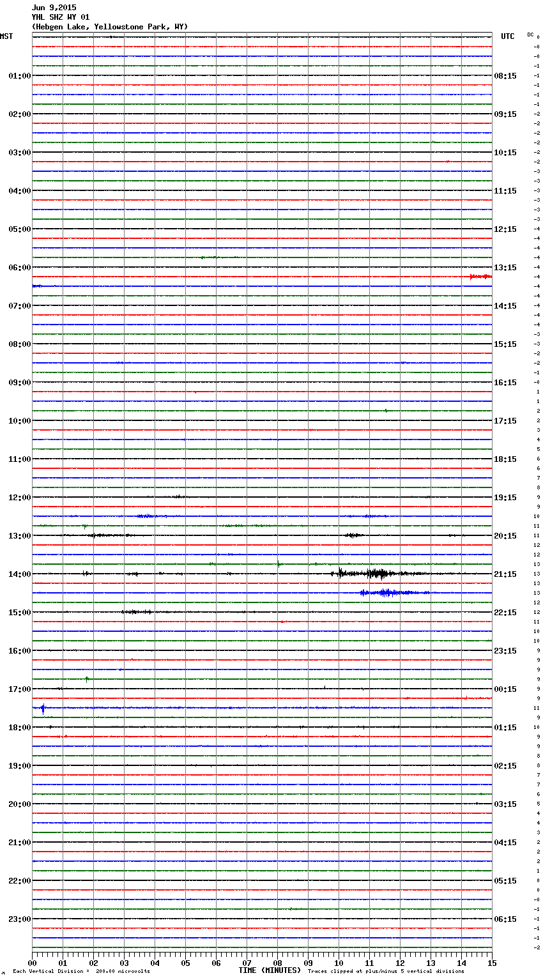Screen dimensions: 543x980
Task: Click the "12" minute tick label
Action: tap(400, 963)
